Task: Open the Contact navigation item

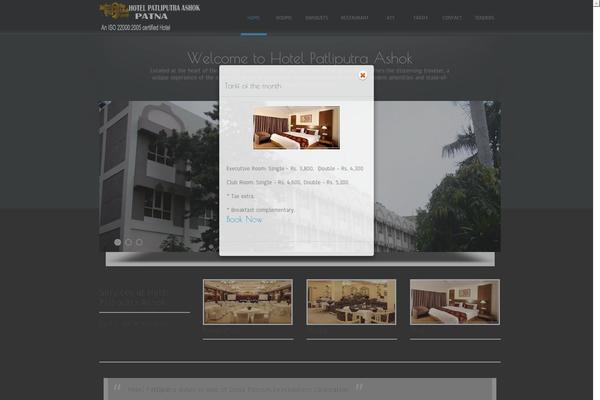Action: pos(452,18)
